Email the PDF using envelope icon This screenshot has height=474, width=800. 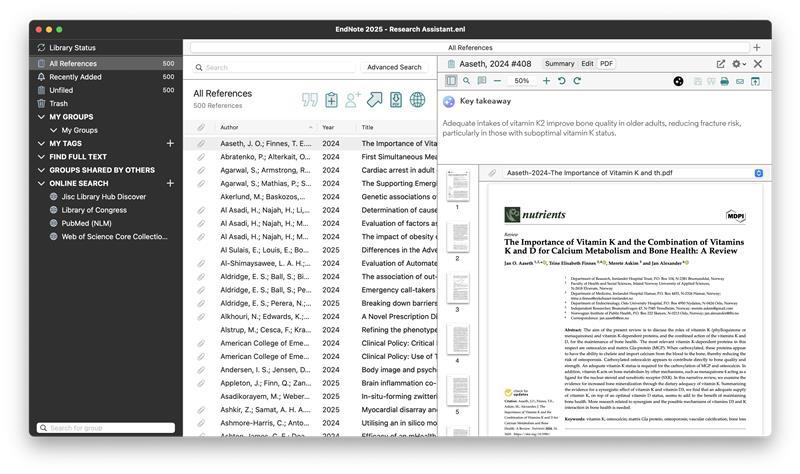click(740, 81)
